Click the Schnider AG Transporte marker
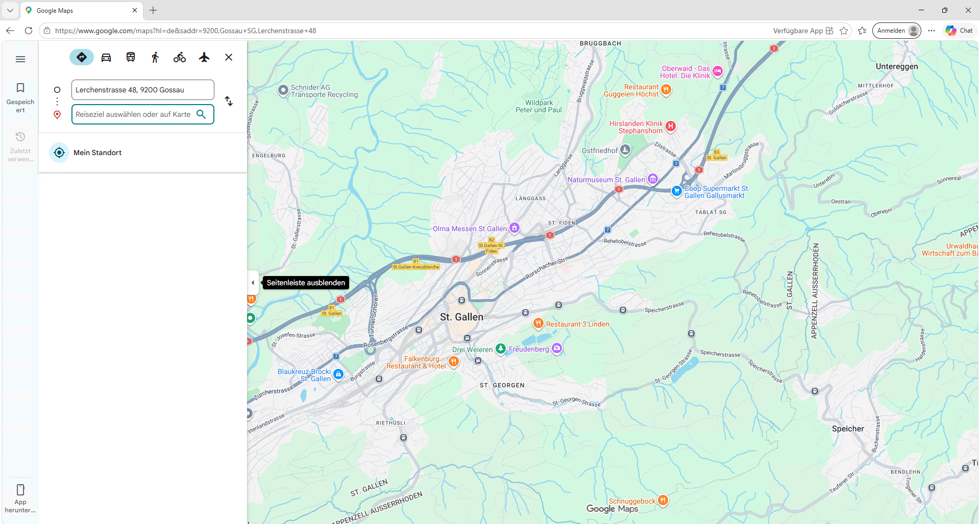This screenshot has height=524, width=980. click(283, 90)
